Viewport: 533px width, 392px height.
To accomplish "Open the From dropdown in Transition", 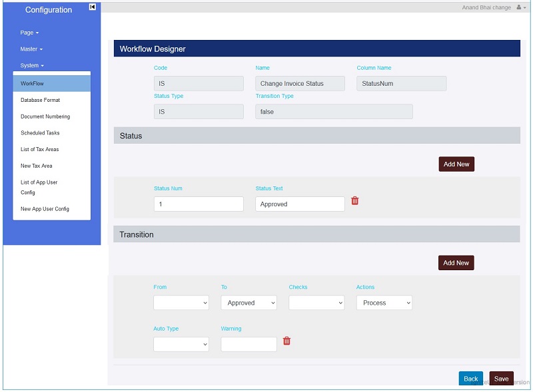I will (181, 303).
